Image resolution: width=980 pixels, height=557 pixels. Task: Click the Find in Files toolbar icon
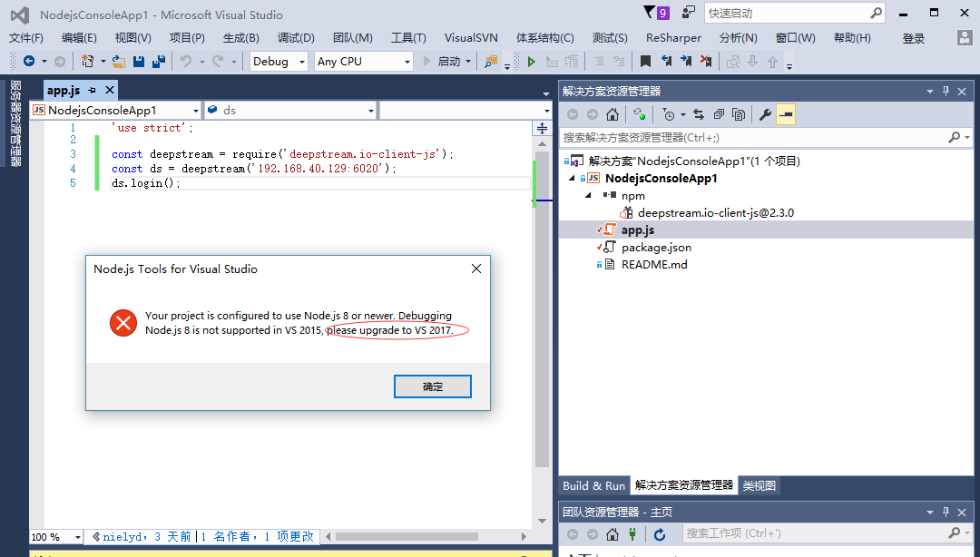[491, 62]
